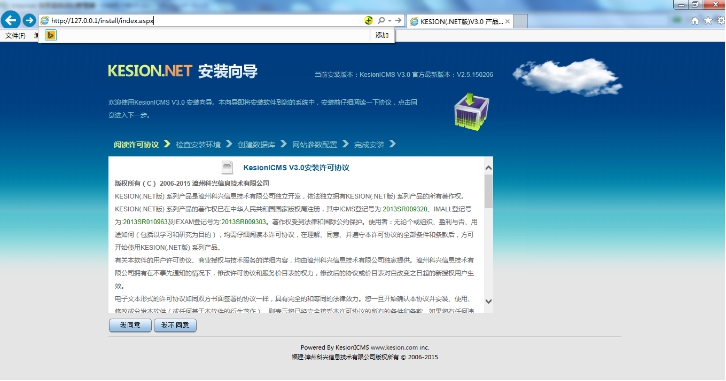Select the 阅读许可协议 wizard step
Screen dimensions: 726x381
(x=136, y=144)
